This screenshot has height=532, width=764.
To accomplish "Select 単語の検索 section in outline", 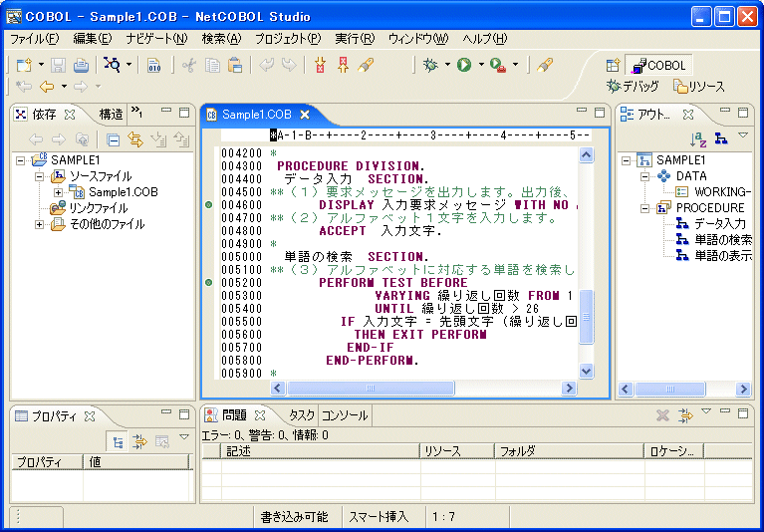I will pos(714,240).
